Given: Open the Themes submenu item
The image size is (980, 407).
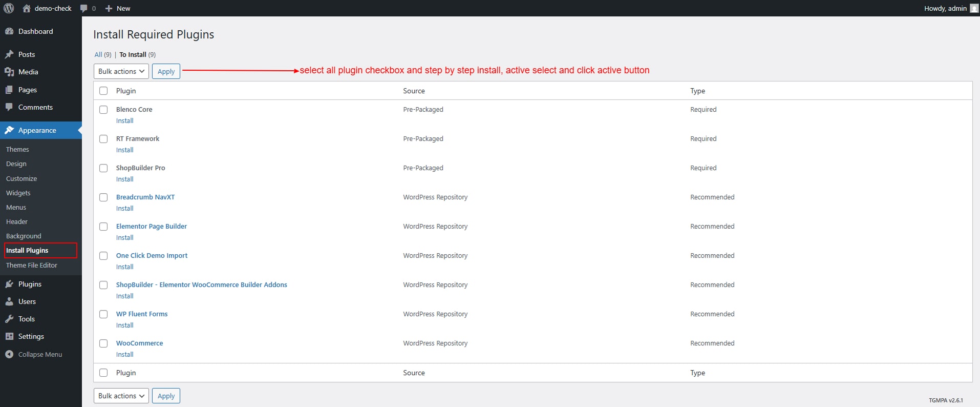Looking at the screenshot, I should (17, 149).
